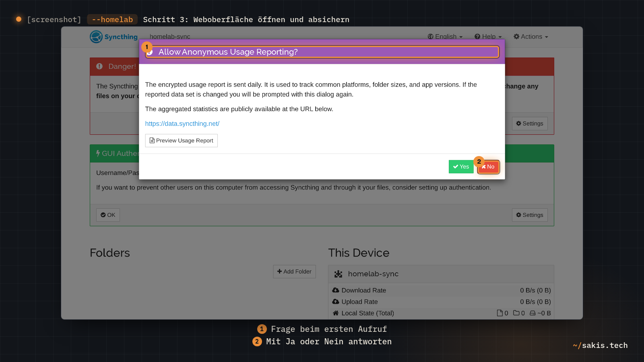The width and height of the screenshot is (644, 362).
Task: Click the Upload Rate cloud icon
Action: [336, 301]
